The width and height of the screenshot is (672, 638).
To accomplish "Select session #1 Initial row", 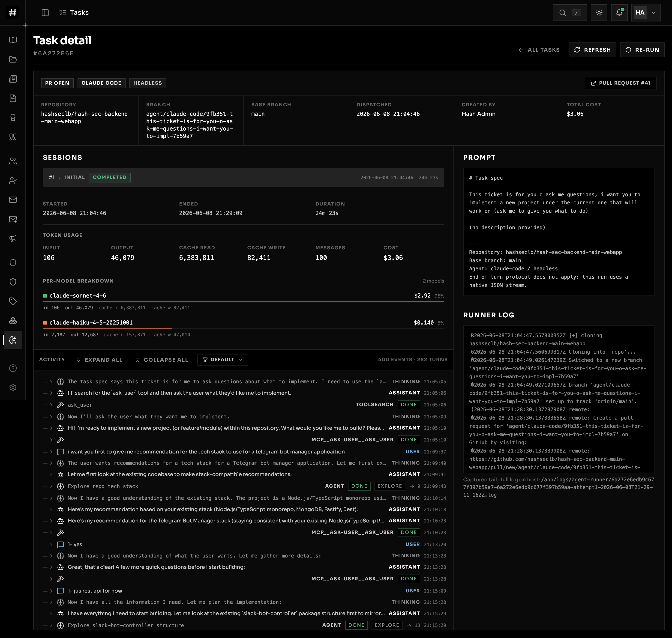I will [243, 178].
